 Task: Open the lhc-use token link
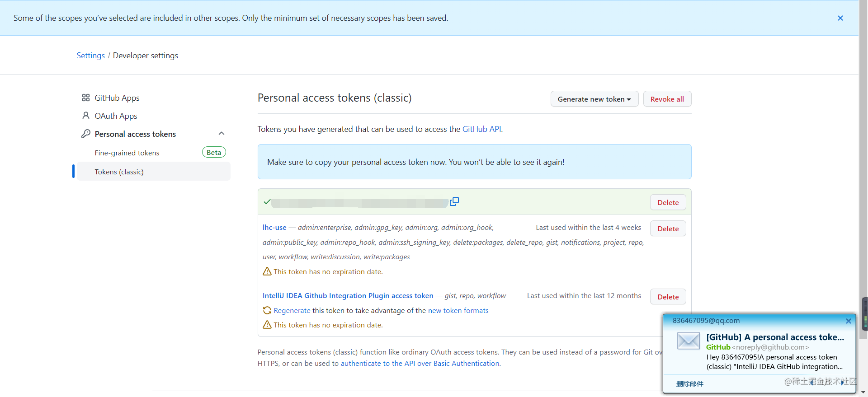pos(274,228)
